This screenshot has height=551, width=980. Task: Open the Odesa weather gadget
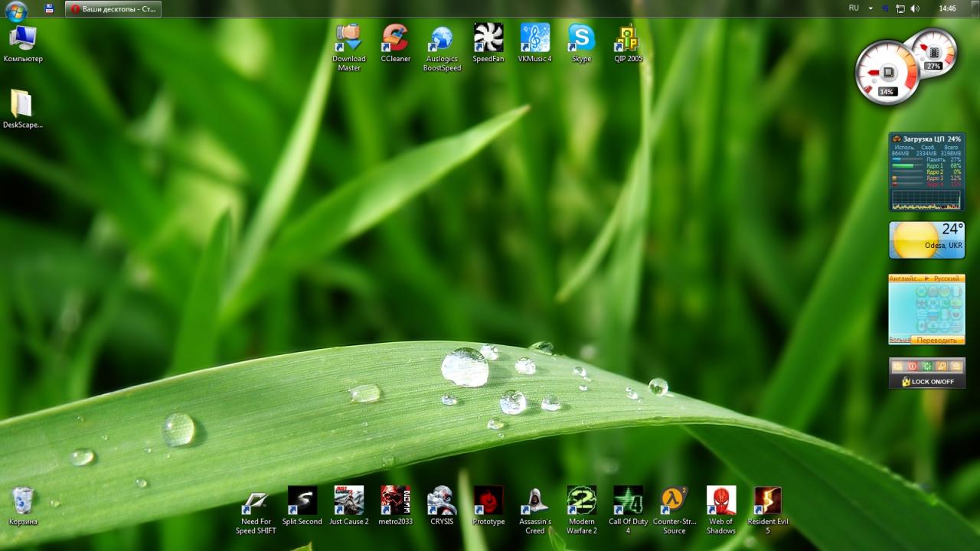click(926, 240)
